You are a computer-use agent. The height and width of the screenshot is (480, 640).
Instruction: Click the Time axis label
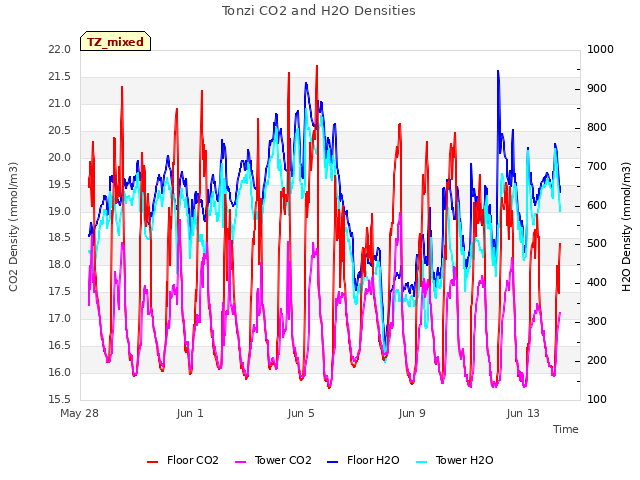[x=566, y=429]
